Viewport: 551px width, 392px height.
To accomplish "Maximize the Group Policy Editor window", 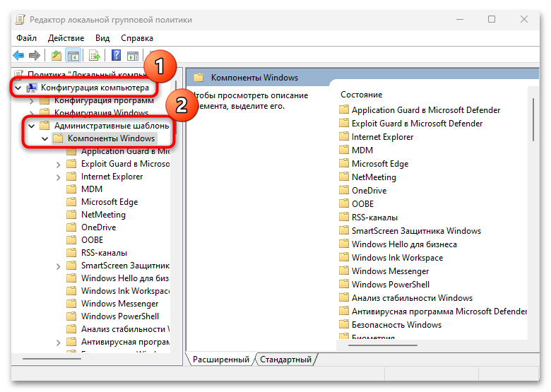I will point(492,19).
